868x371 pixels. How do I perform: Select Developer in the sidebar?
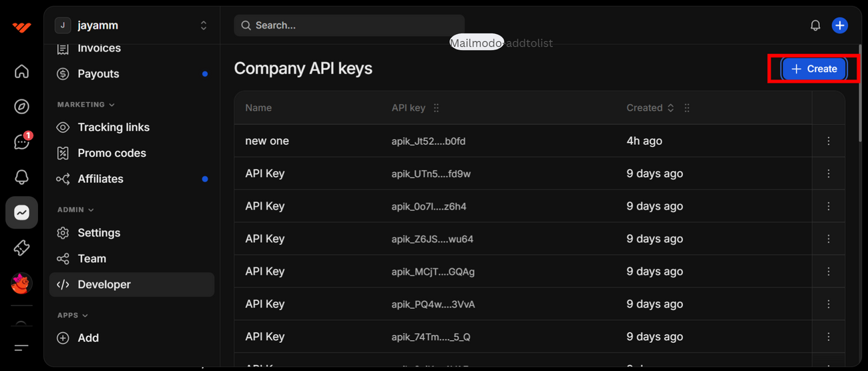[x=132, y=284]
